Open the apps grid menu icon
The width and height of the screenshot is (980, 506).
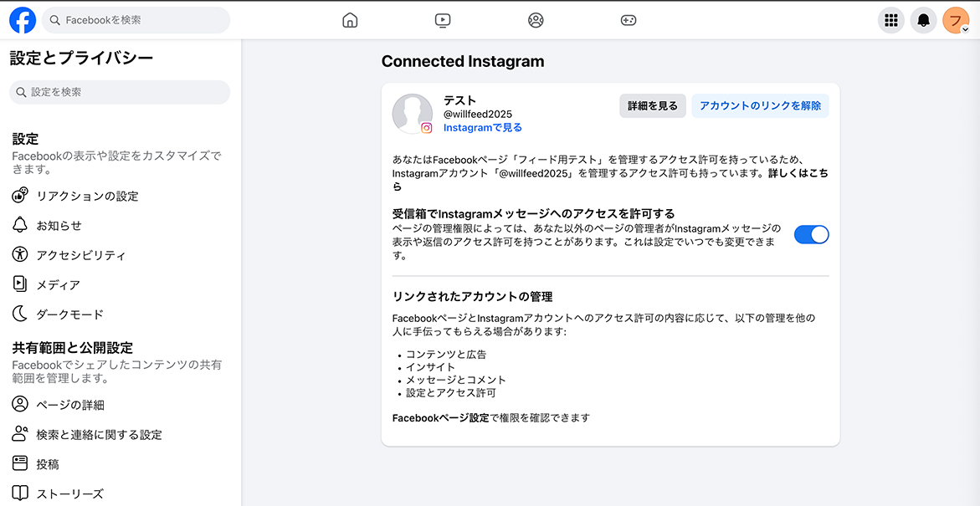coord(891,21)
